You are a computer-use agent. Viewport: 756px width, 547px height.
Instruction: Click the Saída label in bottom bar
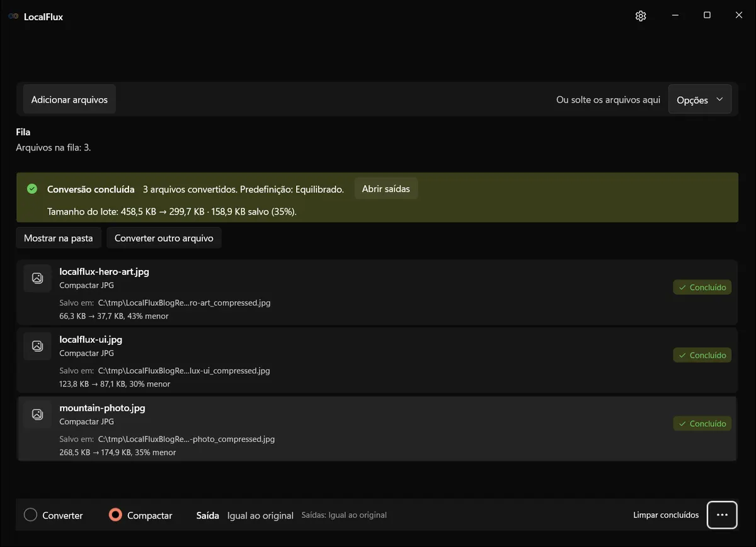208,516
